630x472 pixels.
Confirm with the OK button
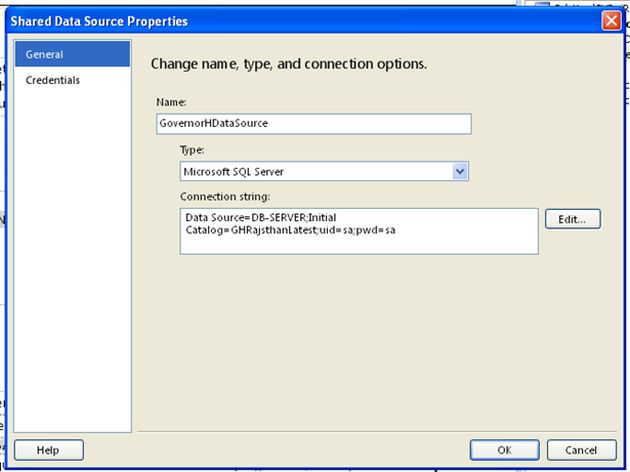tap(503, 450)
